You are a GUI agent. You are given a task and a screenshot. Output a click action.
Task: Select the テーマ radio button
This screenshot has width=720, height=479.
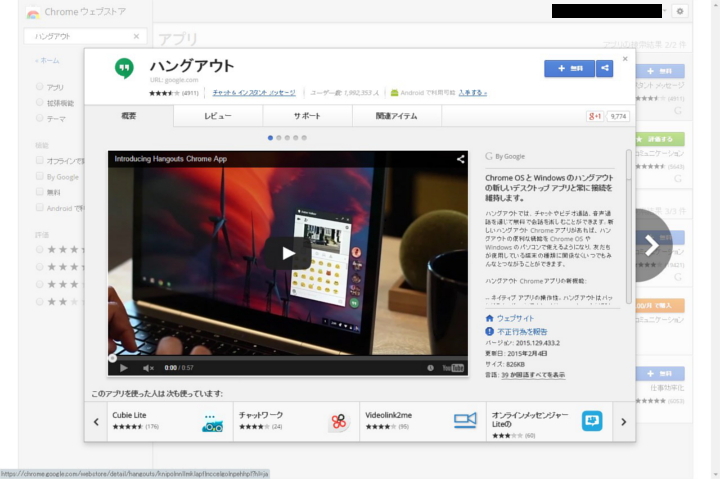[39, 118]
